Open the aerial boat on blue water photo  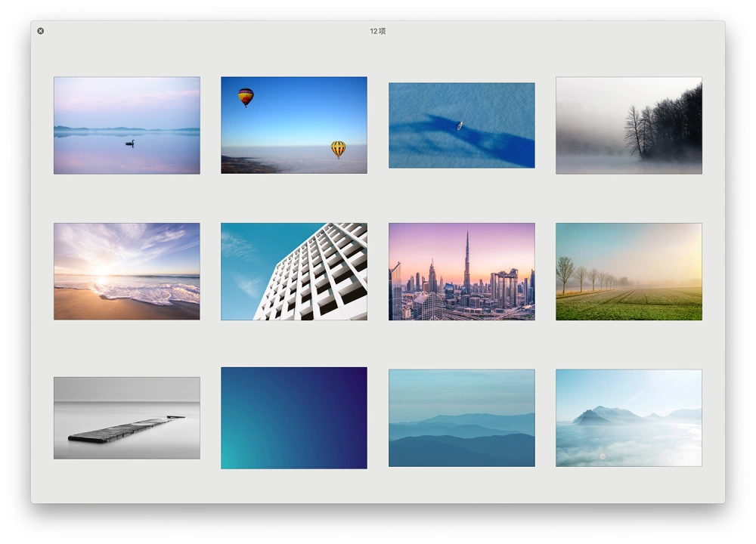(462, 125)
